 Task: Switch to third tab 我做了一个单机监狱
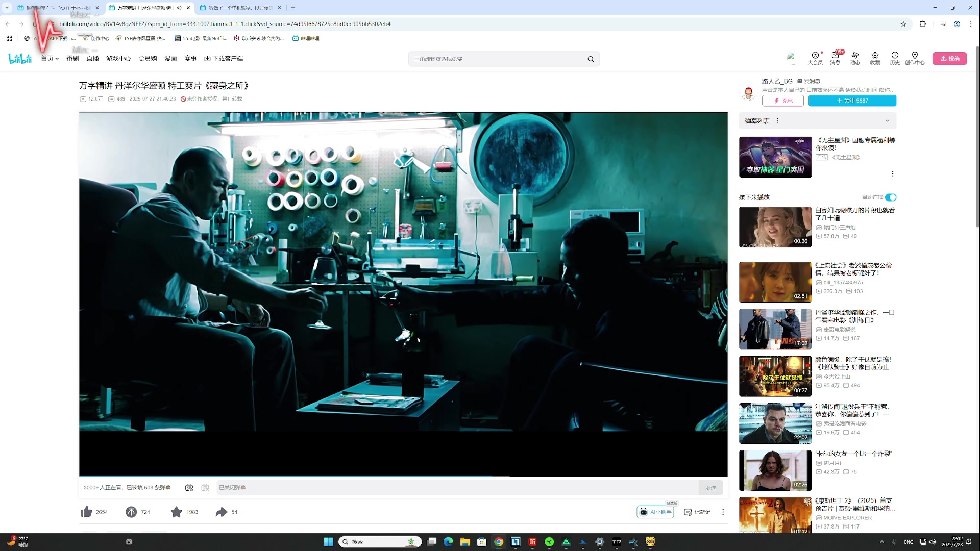coord(240,8)
